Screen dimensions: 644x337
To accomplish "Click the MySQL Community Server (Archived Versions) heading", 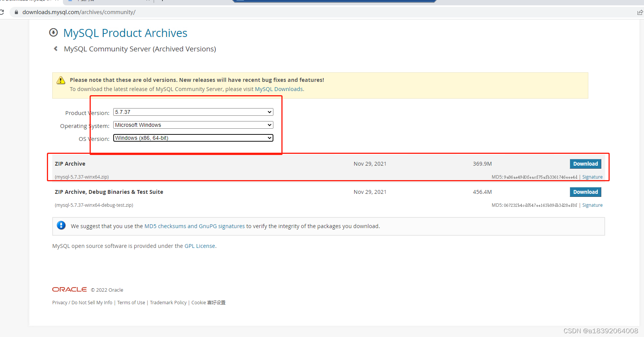I will click(140, 49).
